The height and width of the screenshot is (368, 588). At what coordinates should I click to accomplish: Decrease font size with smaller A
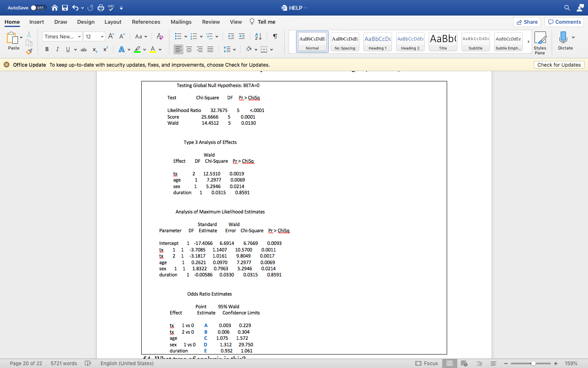(x=122, y=36)
